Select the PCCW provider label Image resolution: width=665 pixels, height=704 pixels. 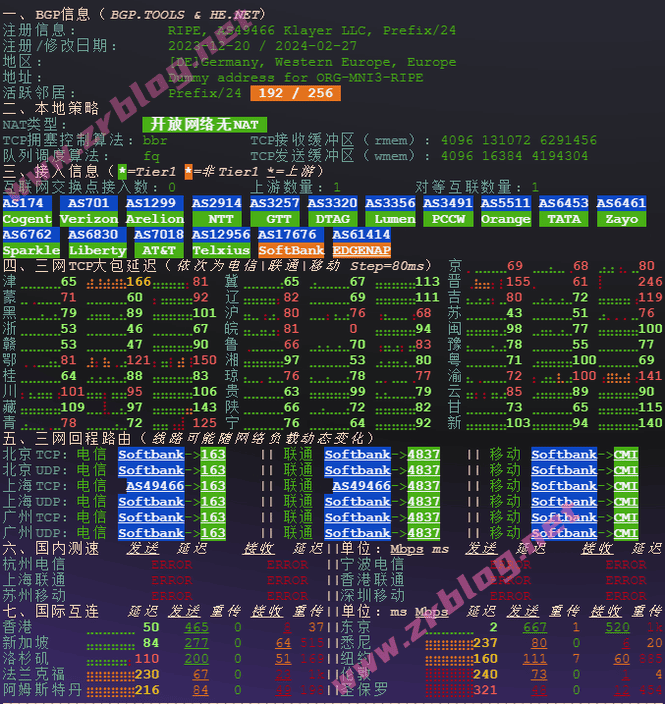coord(447,219)
